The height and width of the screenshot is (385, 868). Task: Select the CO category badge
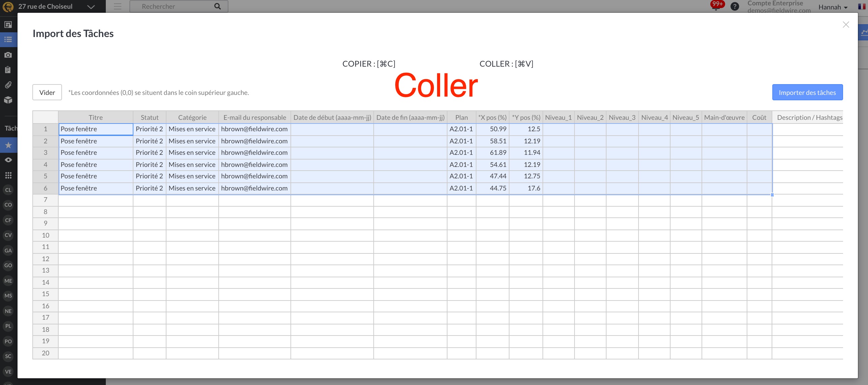[8, 205]
